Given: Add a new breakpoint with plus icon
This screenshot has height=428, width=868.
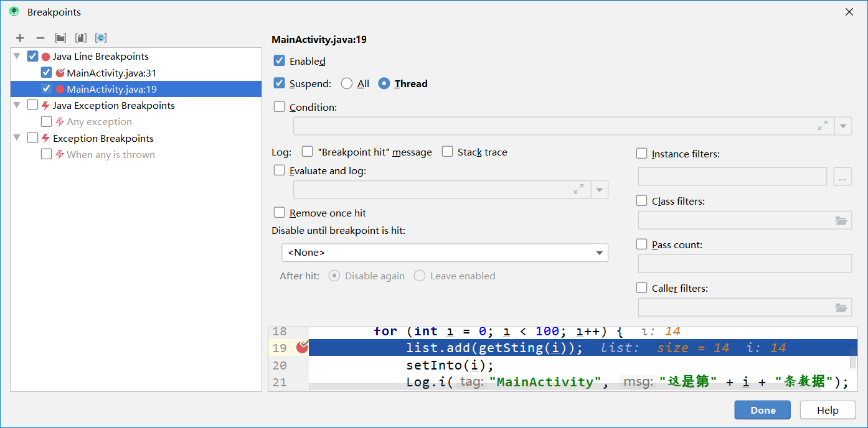Looking at the screenshot, I should (x=20, y=38).
